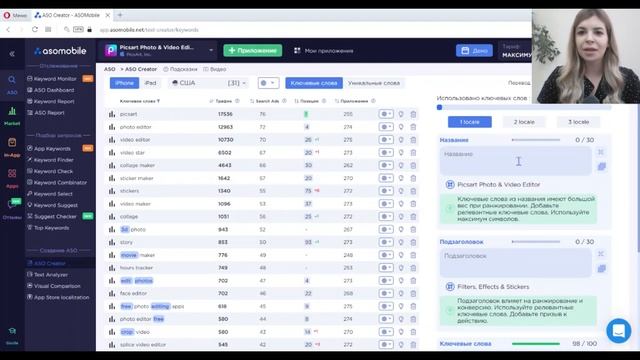Toggle visibility dropdown for hours tracker row
640x360 pixels.
pos(386,268)
